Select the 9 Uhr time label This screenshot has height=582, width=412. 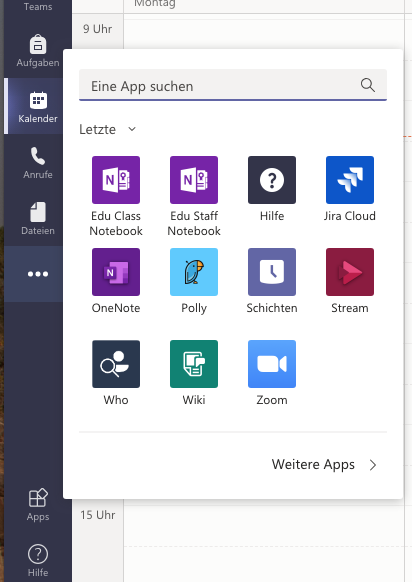click(x=97, y=29)
